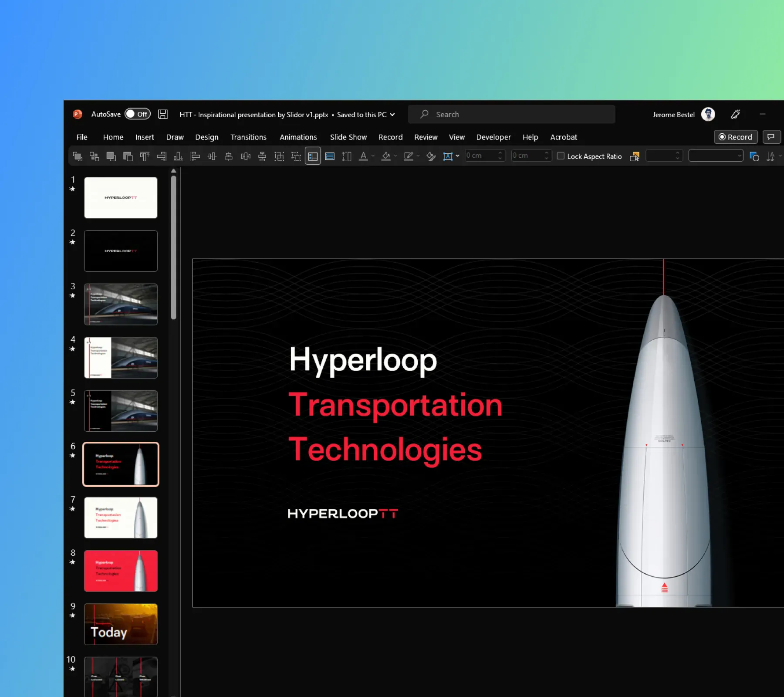Open the File menu
Viewport: 784px width, 697px height.
82,137
